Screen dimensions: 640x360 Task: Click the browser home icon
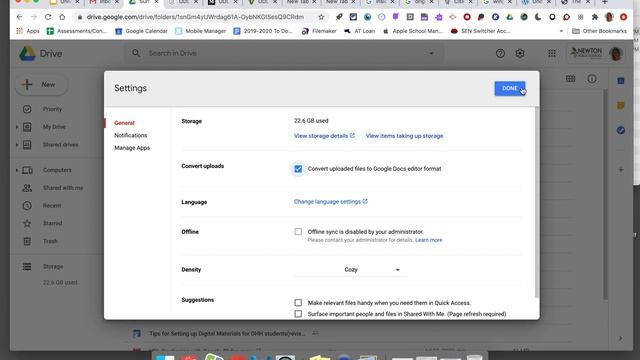pyautogui.click(x=62, y=17)
